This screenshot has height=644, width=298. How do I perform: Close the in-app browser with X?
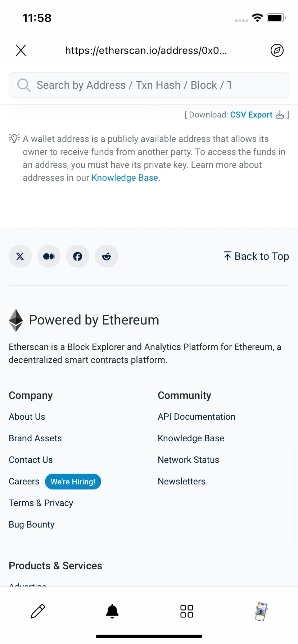coord(21,50)
